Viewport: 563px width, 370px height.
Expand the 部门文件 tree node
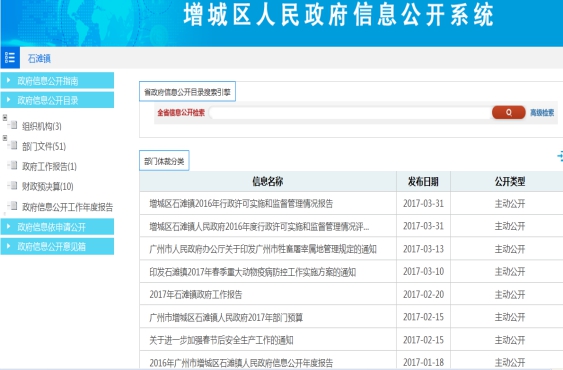click(x=5, y=138)
